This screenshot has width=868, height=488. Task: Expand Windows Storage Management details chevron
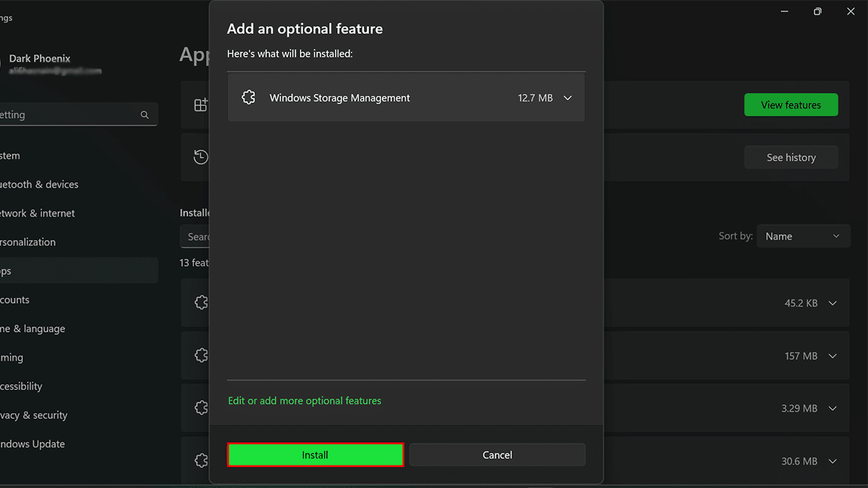(568, 98)
